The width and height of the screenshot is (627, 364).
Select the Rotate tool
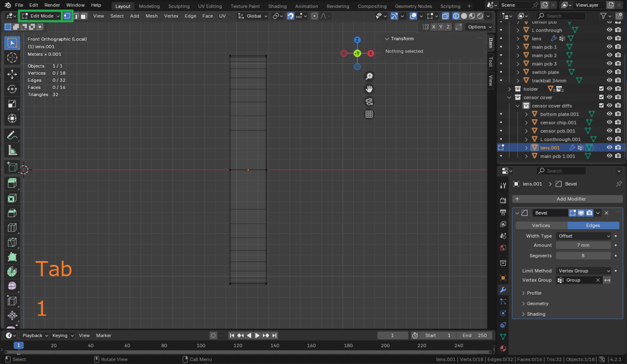point(12,89)
